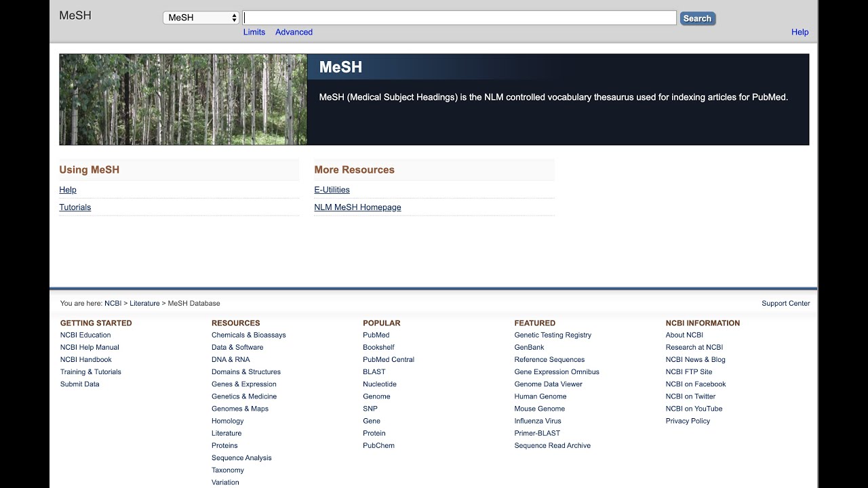Open Genome link under Popular
The width and height of the screenshot is (868, 488).
click(376, 396)
